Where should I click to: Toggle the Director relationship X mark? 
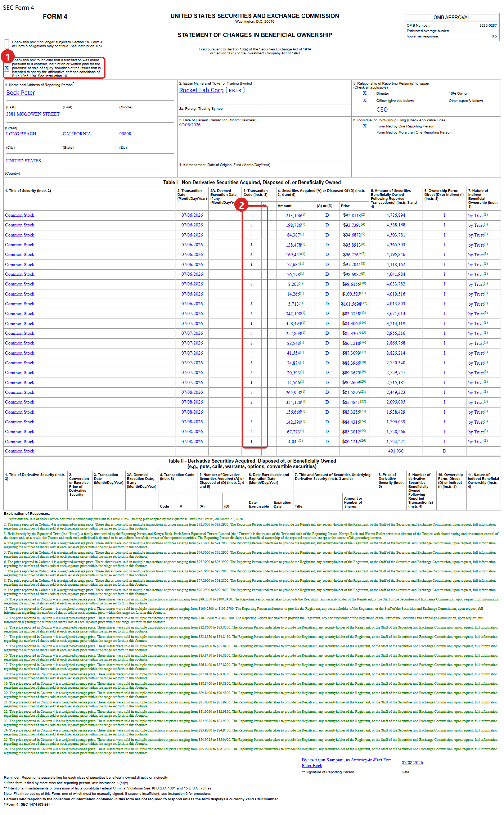pos(365,93)
